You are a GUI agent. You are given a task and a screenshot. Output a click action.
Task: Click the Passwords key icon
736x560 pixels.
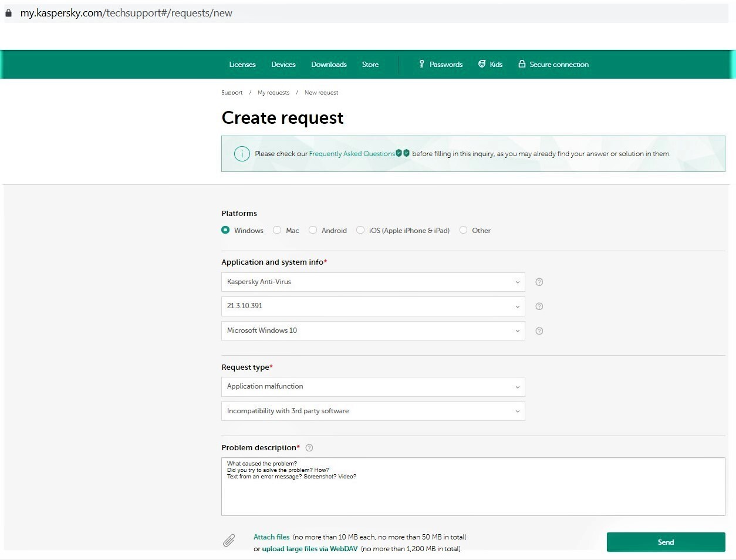click(421, 64)
